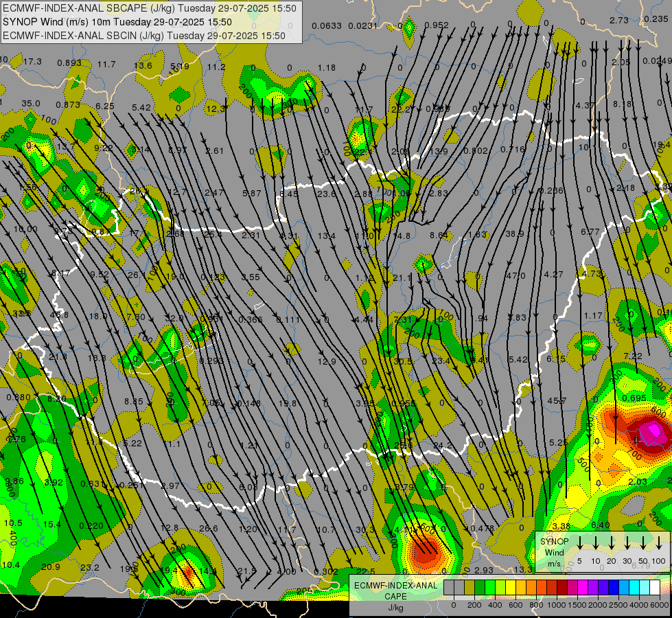The height and width of the screenshot is (618, 672).
Task: Click the value 0.893 at upper left
Action: (69, 62)
